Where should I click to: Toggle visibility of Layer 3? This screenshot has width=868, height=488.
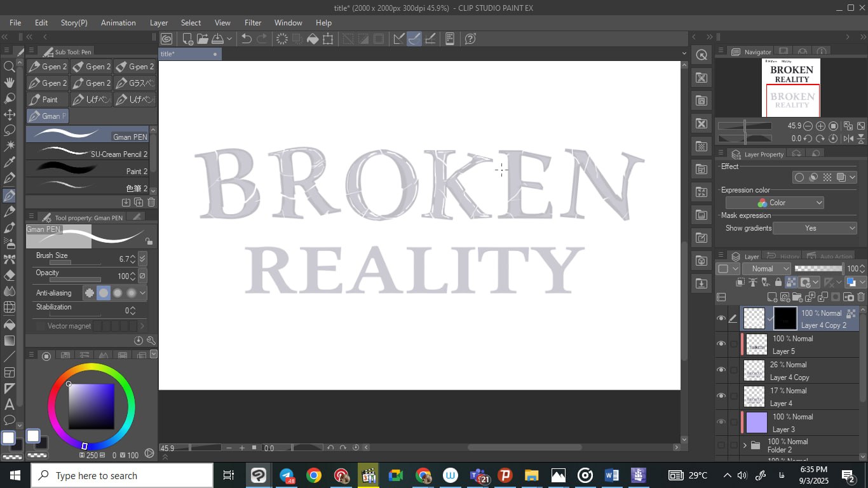coord(721,422)
